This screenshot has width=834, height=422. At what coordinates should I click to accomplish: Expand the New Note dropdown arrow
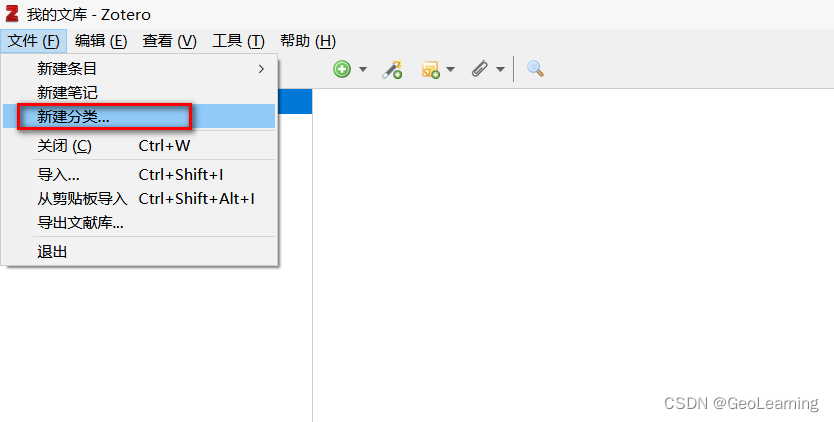pyautogui.click(x=451, y=69)
